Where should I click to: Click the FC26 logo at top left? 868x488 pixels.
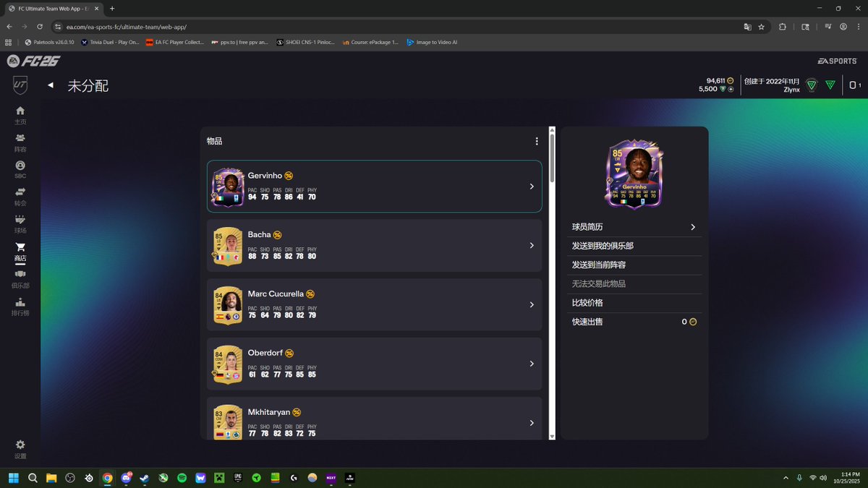[34, 61]
